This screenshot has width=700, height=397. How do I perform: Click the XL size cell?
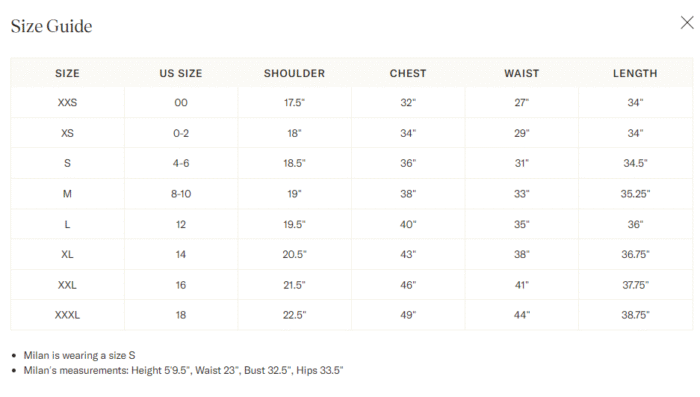pos(67,255)
